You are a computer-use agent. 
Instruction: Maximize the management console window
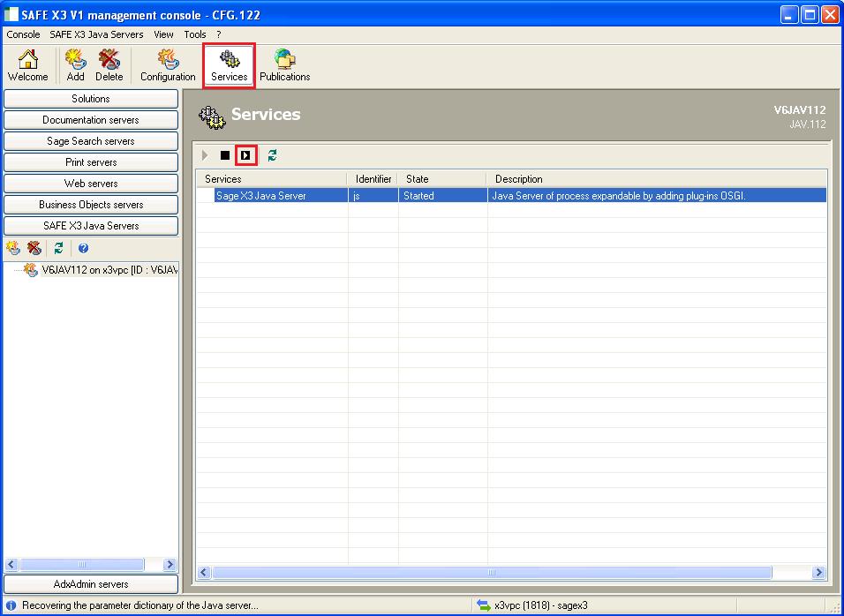[x=810, y=14]
